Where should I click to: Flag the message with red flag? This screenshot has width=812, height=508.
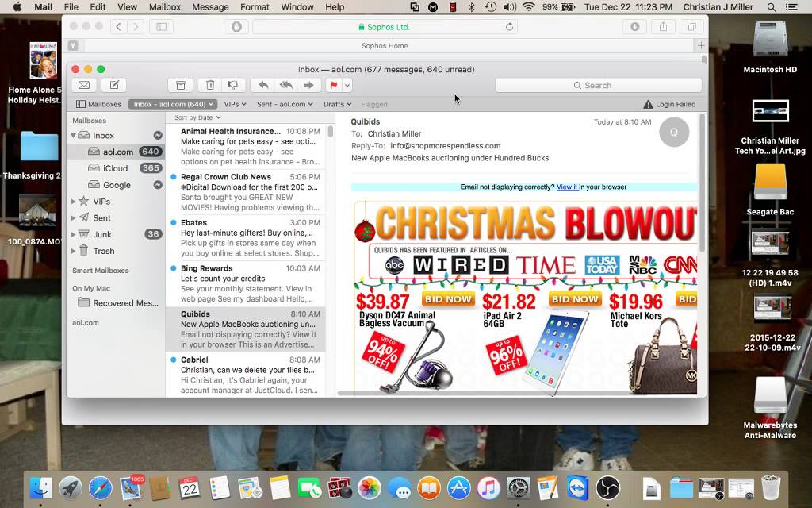tap(334, 85)
